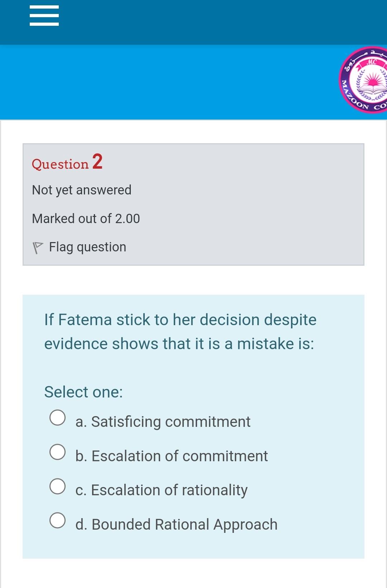Expand the question information panel
The width and height of the screenshot is (387, 588).
[193, 204]
